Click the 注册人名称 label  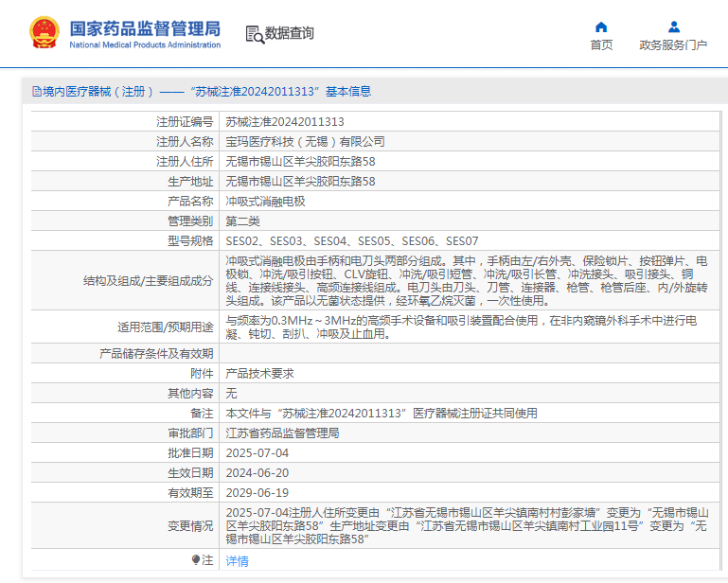[x=185, y=142]
